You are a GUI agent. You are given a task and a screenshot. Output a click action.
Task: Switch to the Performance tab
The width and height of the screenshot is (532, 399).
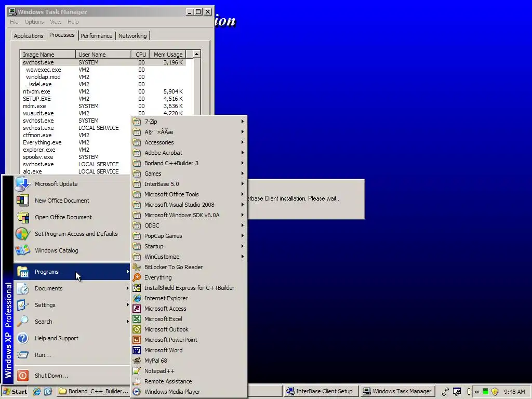(96, 36)
